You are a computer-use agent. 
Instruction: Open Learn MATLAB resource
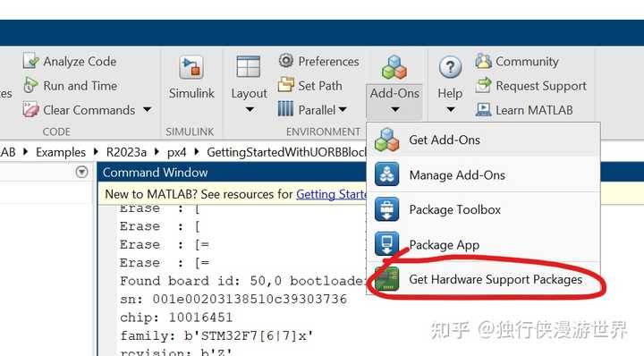pyautogui.click(x=524, y=110)
